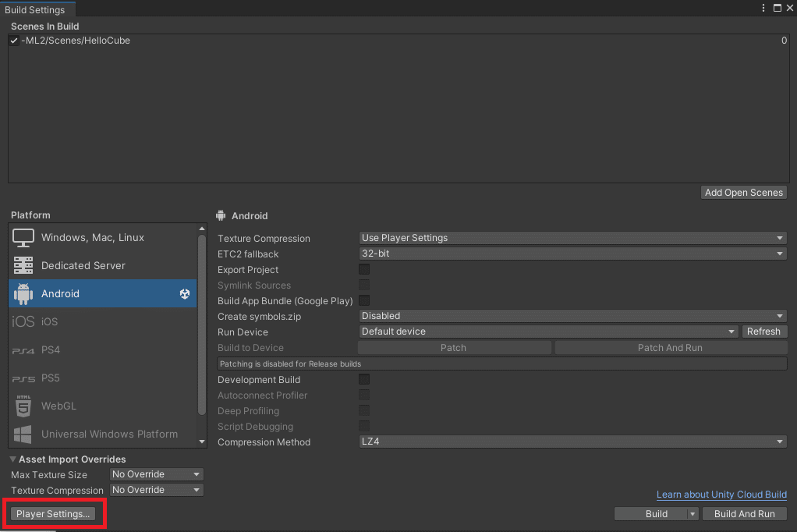Click the Patch And Run button
This screenshot has width=797, height=532.
click(671, 348)
